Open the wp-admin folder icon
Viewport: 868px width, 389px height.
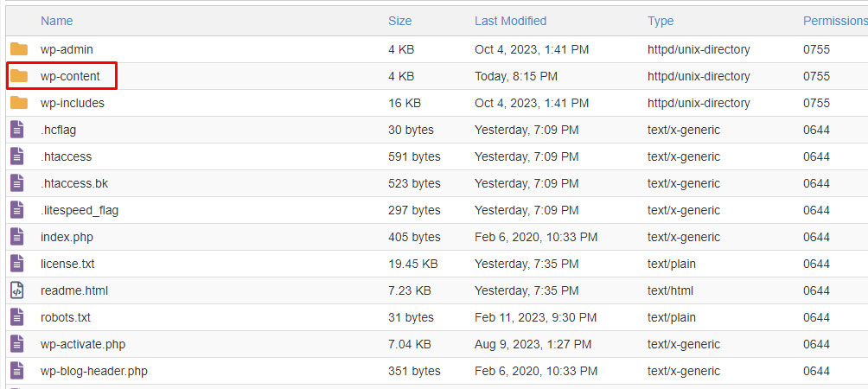tap(19, 49)
